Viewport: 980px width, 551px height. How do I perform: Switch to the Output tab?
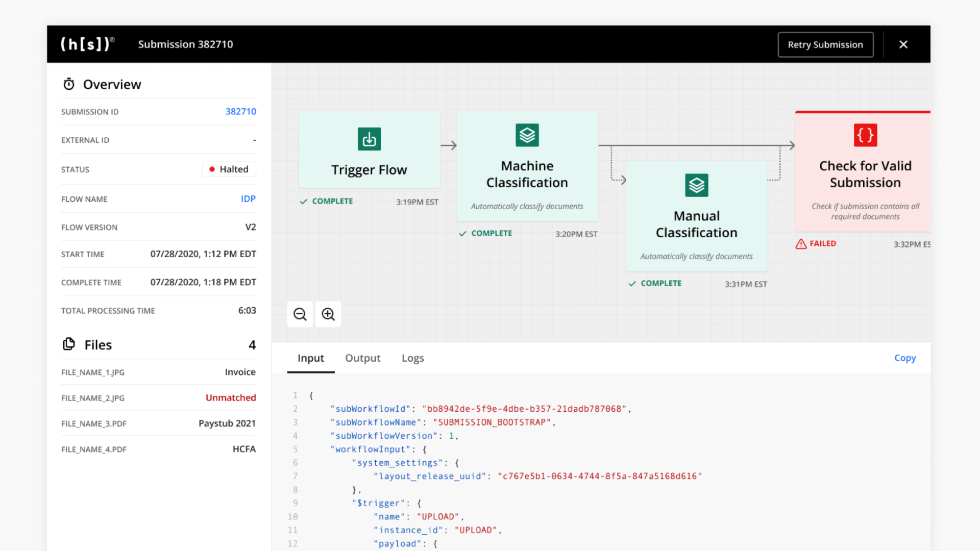point(362,358)
